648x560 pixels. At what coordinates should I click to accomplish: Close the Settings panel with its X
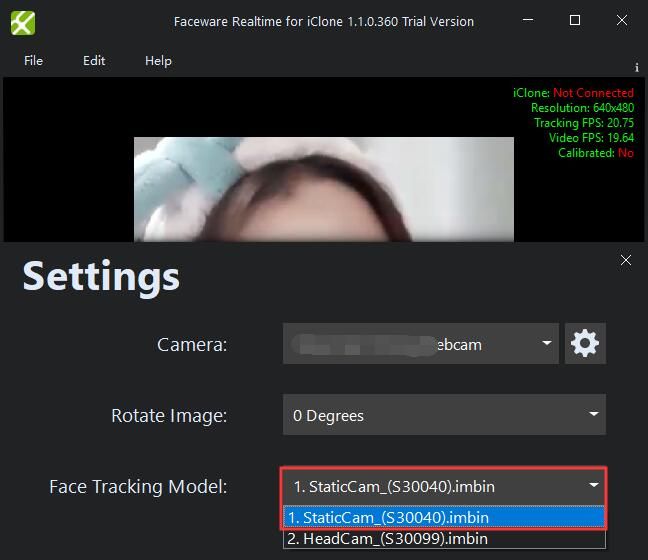[x=626, y=260]
